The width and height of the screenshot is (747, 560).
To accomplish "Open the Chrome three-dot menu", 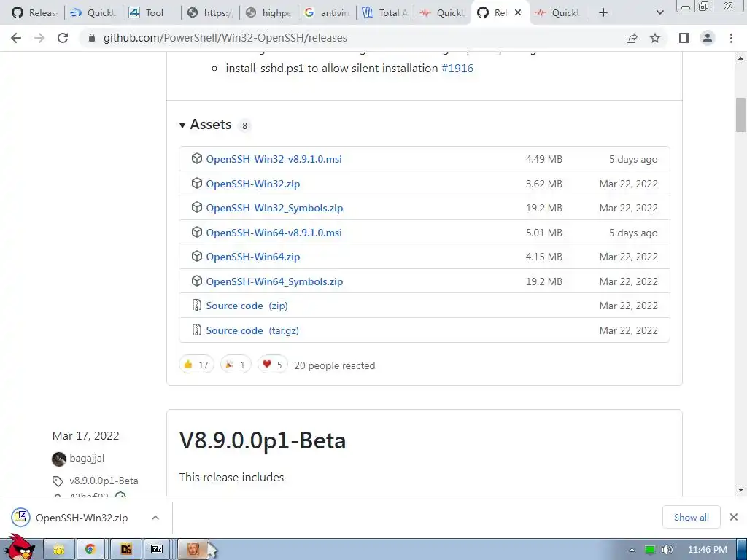I will (x=731, y=38).
